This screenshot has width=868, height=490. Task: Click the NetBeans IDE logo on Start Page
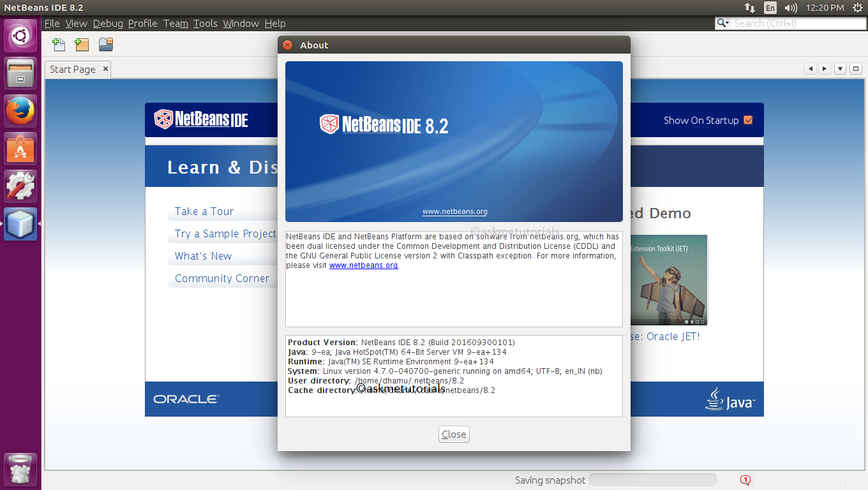click(x=201, y=119)
